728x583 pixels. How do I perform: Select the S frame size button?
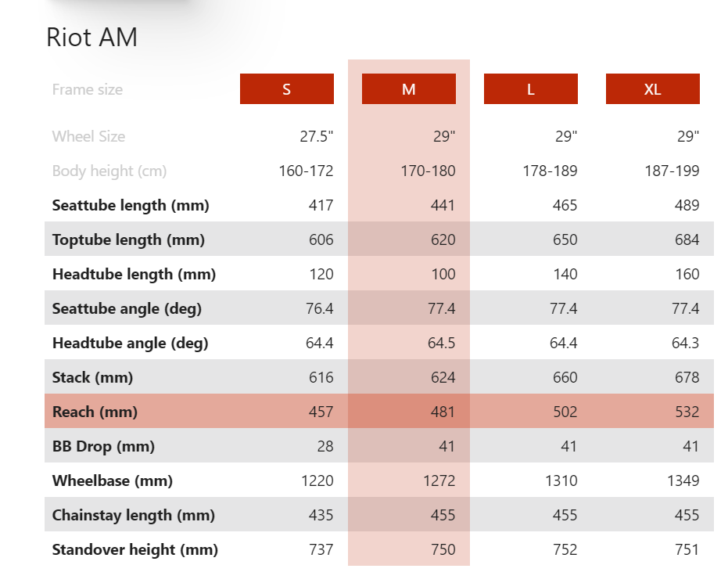tap(286, 89)
